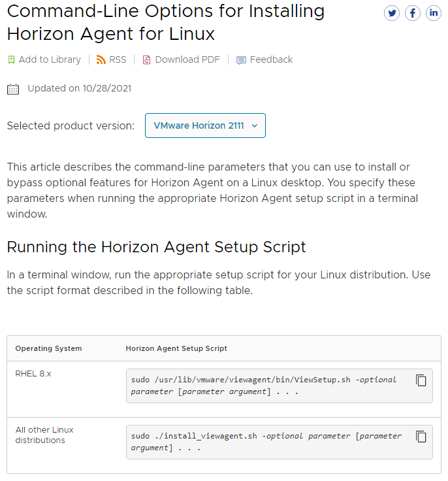
Task: Open the VMware Horizon 2111 version dropdown
Action: click(x=204, y=125)
